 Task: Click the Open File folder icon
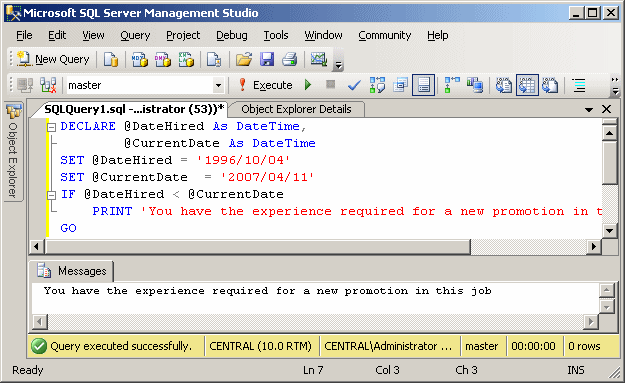(x=244, y=59)
